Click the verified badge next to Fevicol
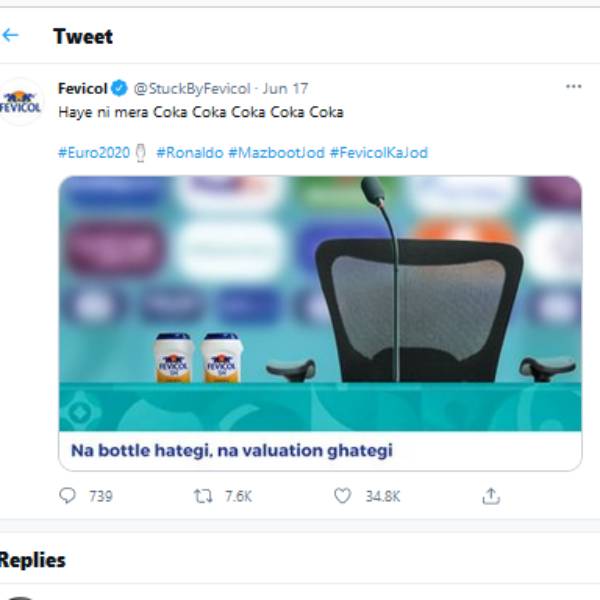The image size is (600, 600). [120, 89]
